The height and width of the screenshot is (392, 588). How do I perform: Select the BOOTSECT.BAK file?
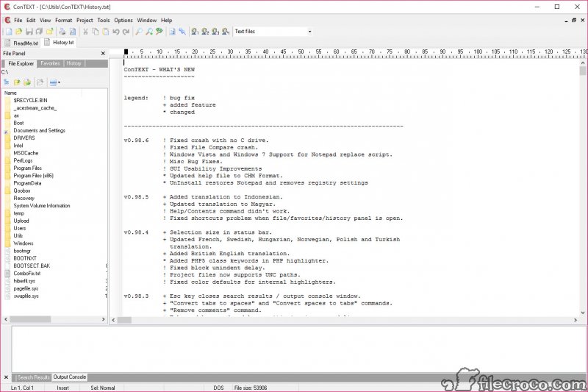pyautogui.click(x=32, y=266)
